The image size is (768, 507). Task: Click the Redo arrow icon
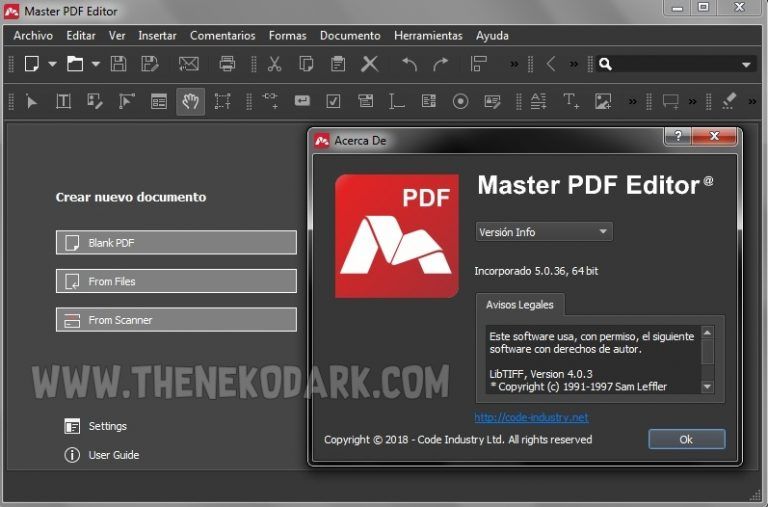coord(440,64)
